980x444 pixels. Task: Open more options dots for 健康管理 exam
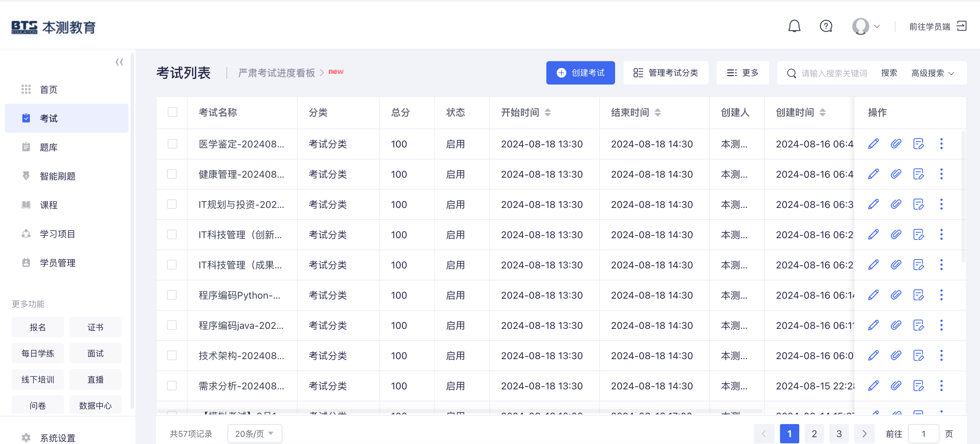click(x=942, y=174)
